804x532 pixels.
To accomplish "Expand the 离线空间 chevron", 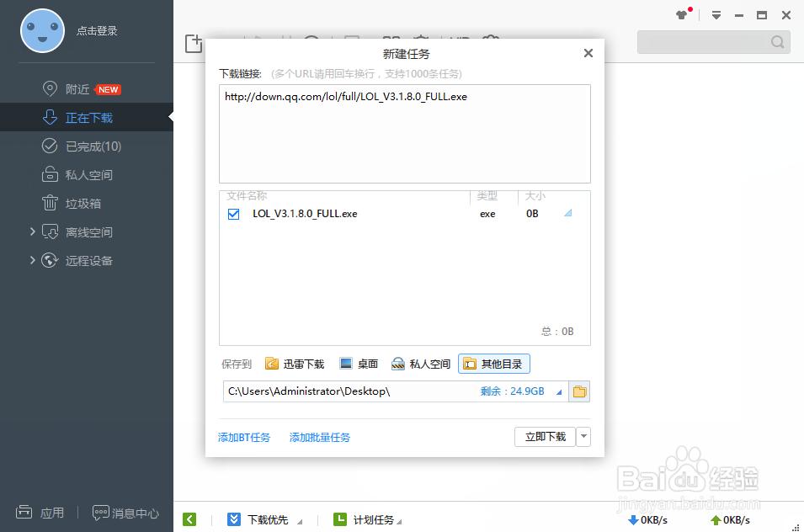I will pos(32,231).
